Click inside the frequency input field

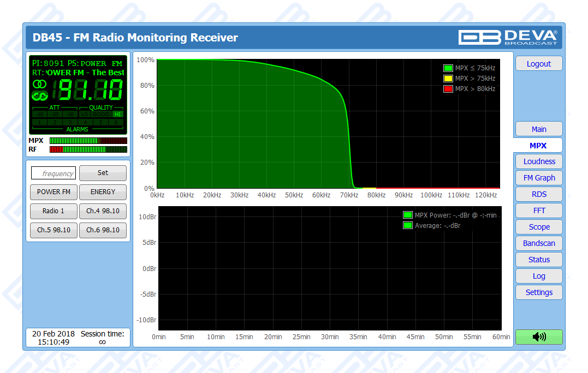click(x=54, y=173)
